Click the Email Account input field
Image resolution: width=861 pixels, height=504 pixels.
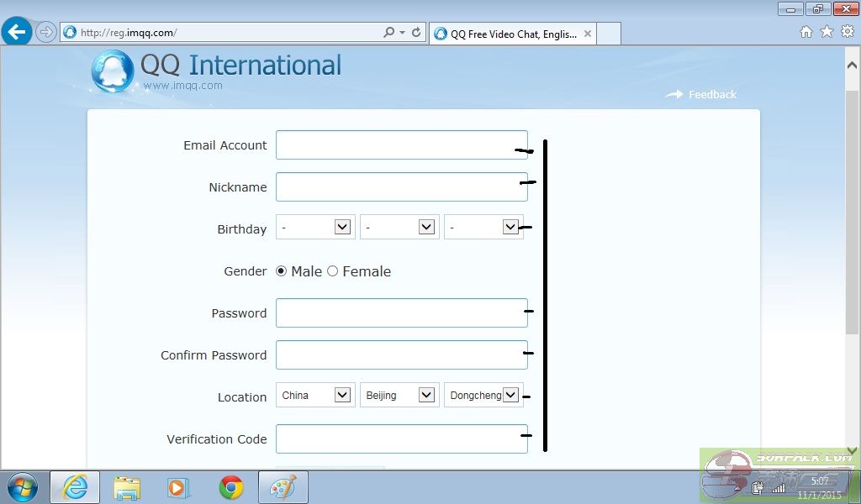[401, 144]
